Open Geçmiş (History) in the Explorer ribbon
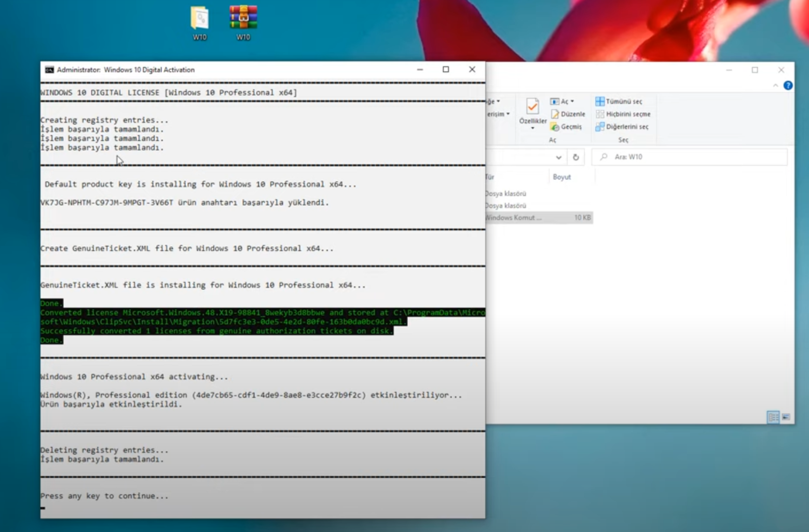Viewport: 809px width, 532px height. 566,127
